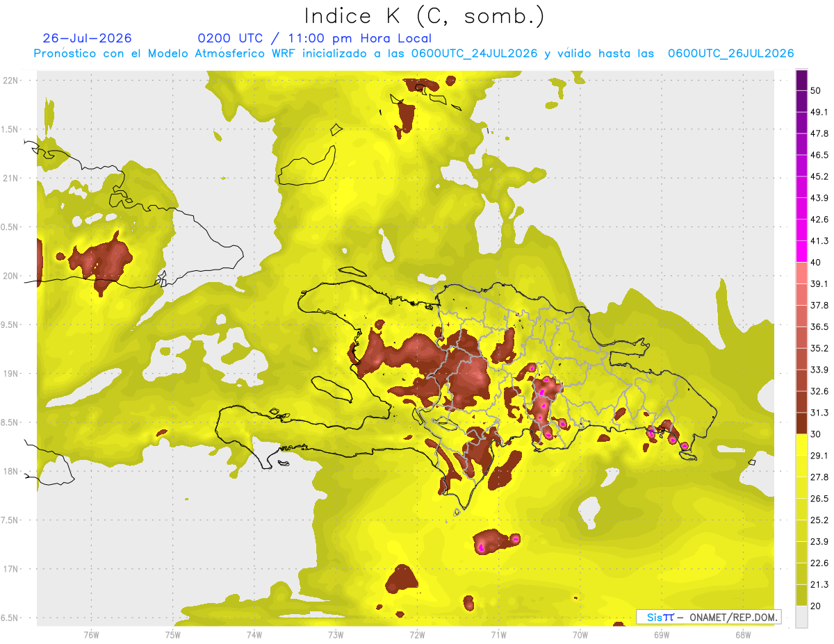Click the colorbar value "42.6"
Viewport: 834px width, 644px height.
click(819, 220)
